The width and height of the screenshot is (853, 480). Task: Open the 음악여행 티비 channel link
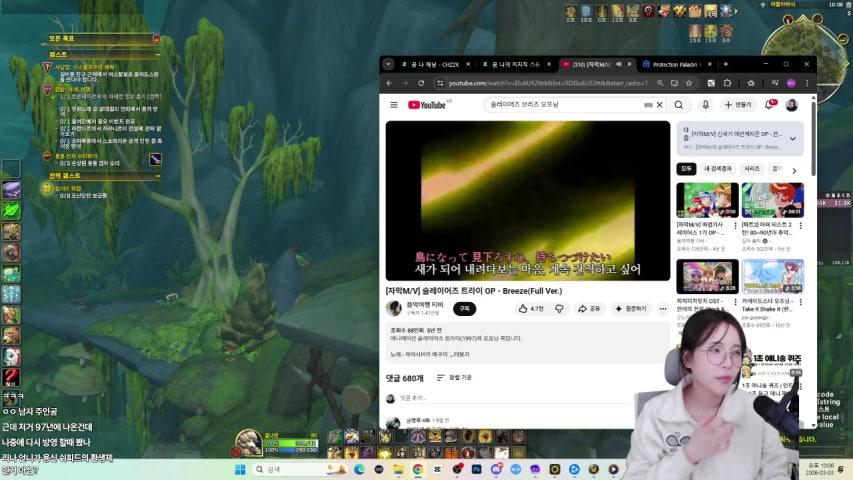point(425,305)
